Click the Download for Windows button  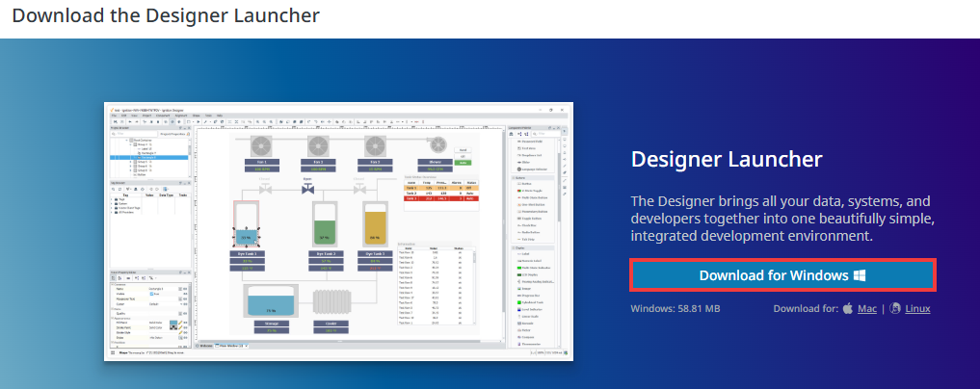781,275
